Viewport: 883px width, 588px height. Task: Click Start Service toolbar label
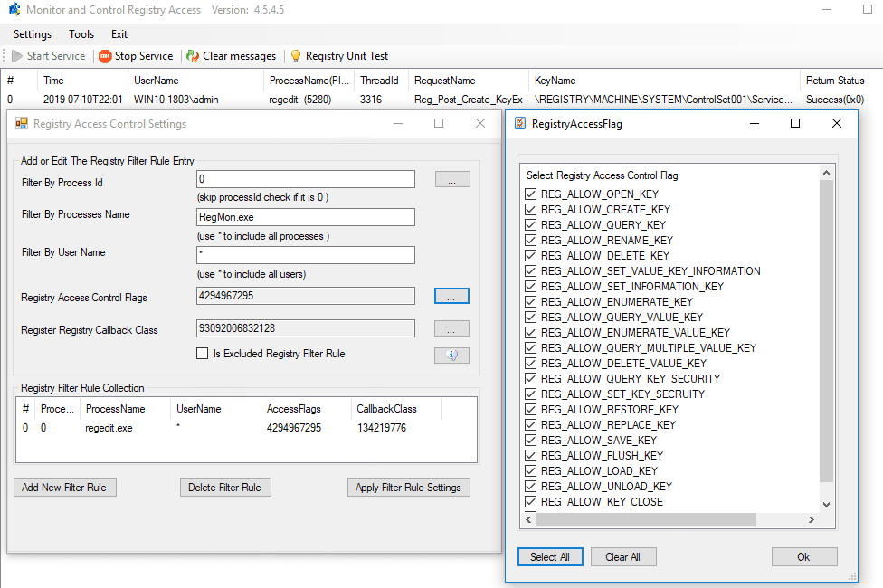coord(56,56)
